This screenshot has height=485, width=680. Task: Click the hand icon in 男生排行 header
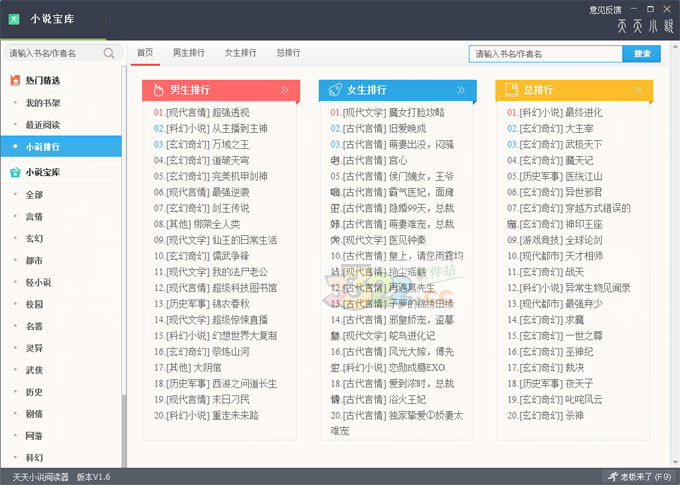(159, 90)
